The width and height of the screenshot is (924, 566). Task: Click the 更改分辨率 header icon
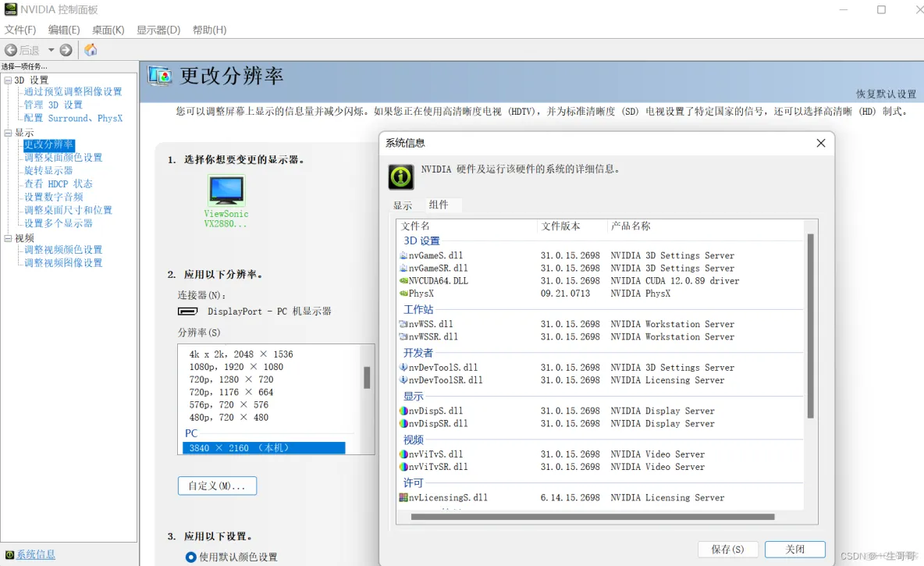160,76
